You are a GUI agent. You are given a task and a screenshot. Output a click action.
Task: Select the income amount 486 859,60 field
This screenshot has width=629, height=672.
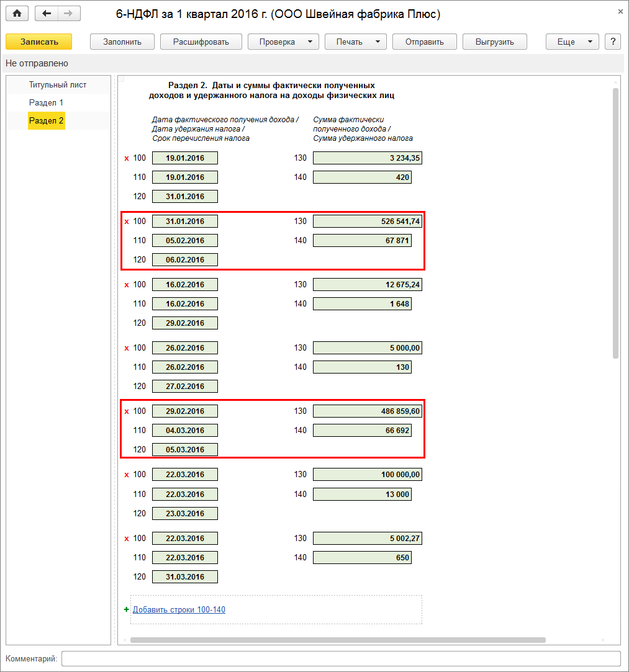pyautogui.click(x=368, y=411)
